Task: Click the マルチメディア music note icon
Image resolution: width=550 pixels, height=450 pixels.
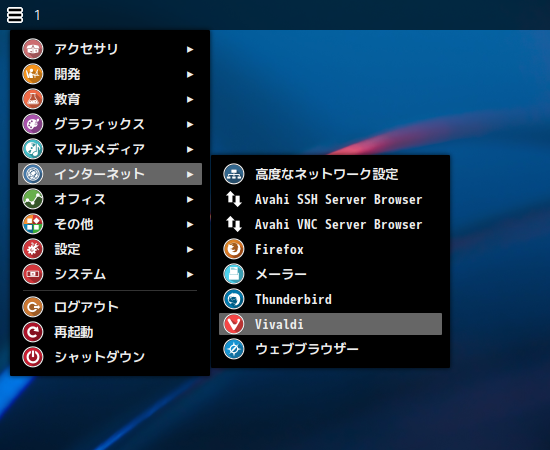Action: [x=33, y=149]
